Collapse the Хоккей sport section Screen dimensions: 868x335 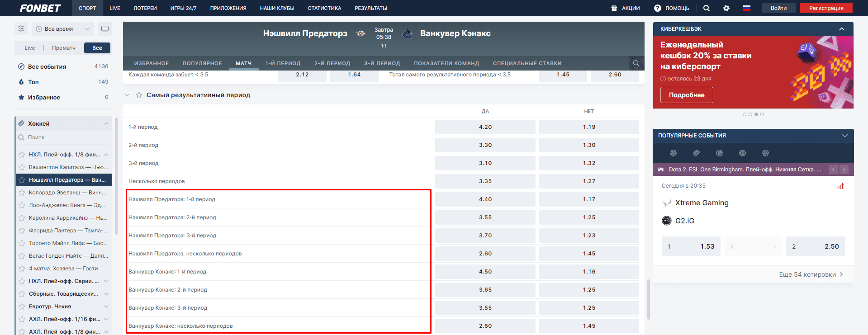(x=106, y=123)
